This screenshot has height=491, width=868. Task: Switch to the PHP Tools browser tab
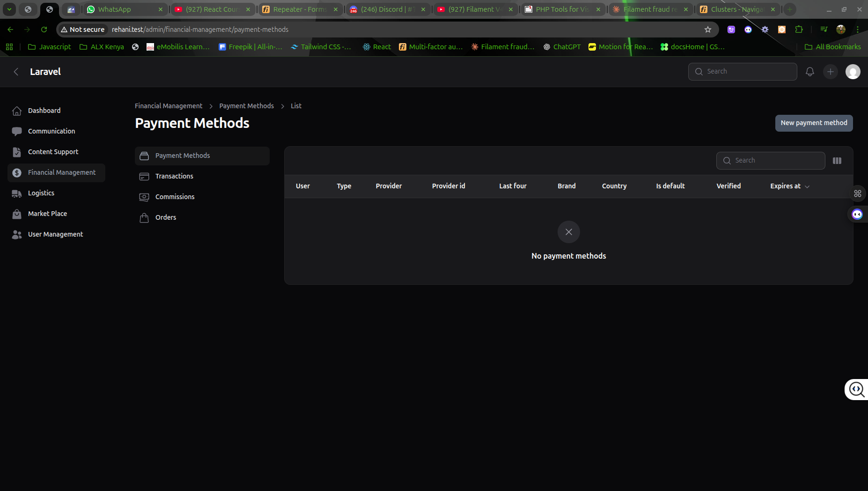[562, 9]
